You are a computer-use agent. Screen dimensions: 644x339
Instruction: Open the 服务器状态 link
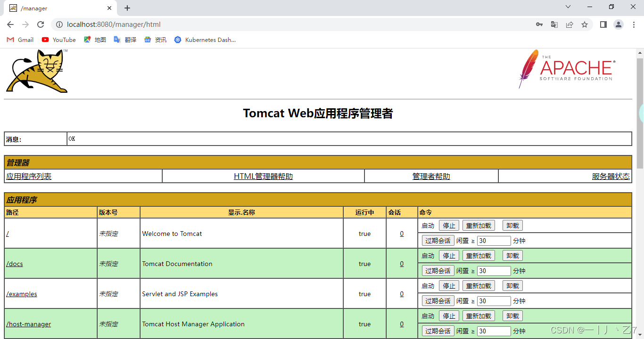(611, 176)
